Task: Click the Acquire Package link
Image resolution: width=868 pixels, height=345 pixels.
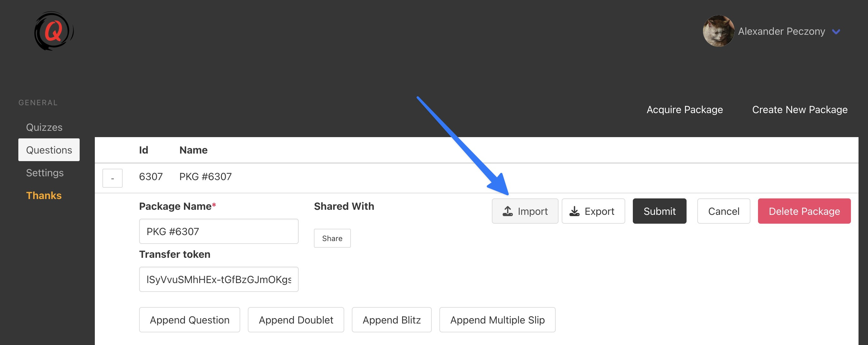Action: [684, 110]
